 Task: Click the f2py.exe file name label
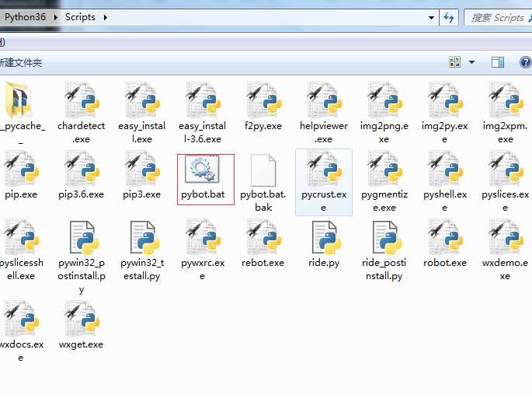[263, 126]
